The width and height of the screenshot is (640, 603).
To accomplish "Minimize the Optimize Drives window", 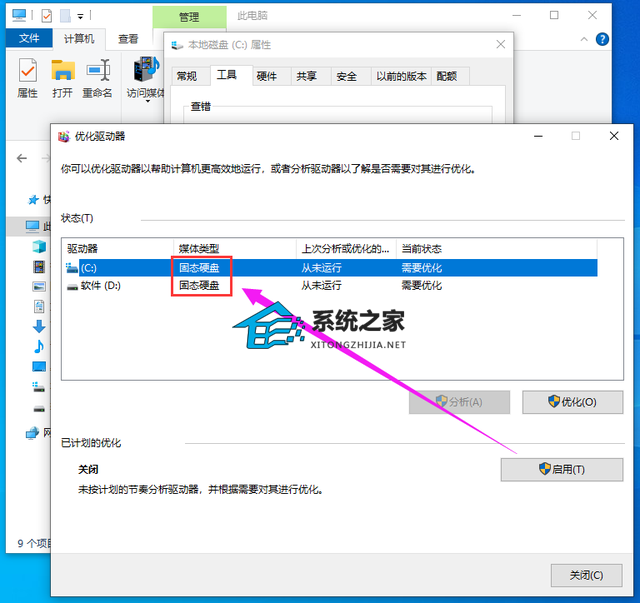I will 538,136.
